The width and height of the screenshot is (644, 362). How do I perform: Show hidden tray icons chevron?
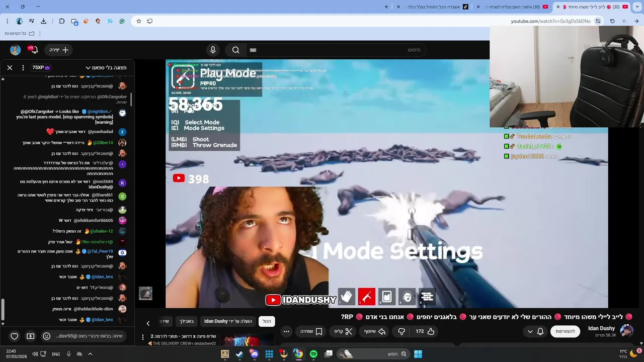[x=90, y=354]
